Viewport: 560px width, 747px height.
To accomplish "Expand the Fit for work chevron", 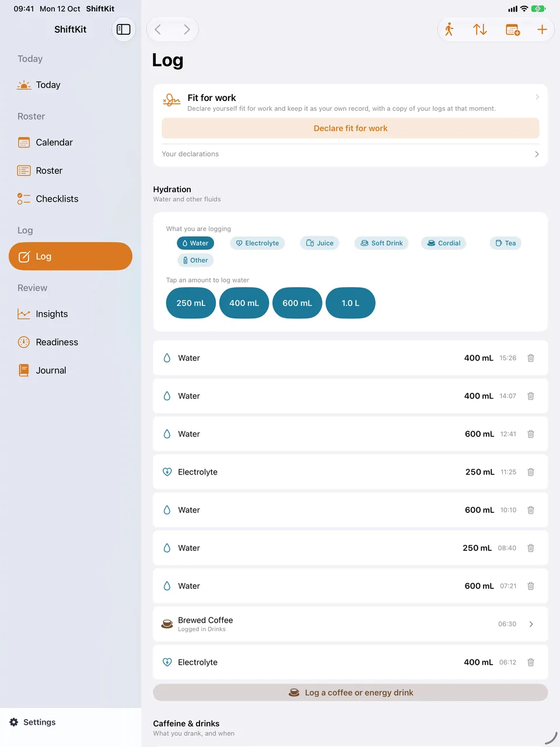I will coord(537,97).
